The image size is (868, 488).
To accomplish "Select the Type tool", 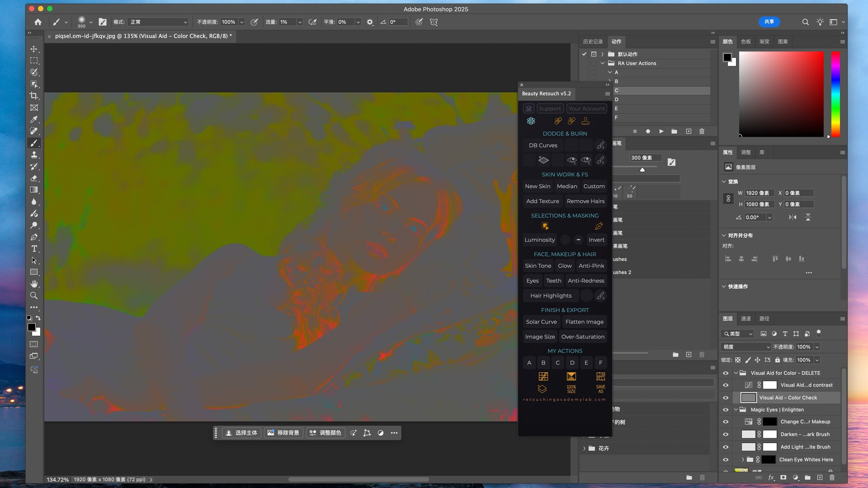I will point(34,249).
